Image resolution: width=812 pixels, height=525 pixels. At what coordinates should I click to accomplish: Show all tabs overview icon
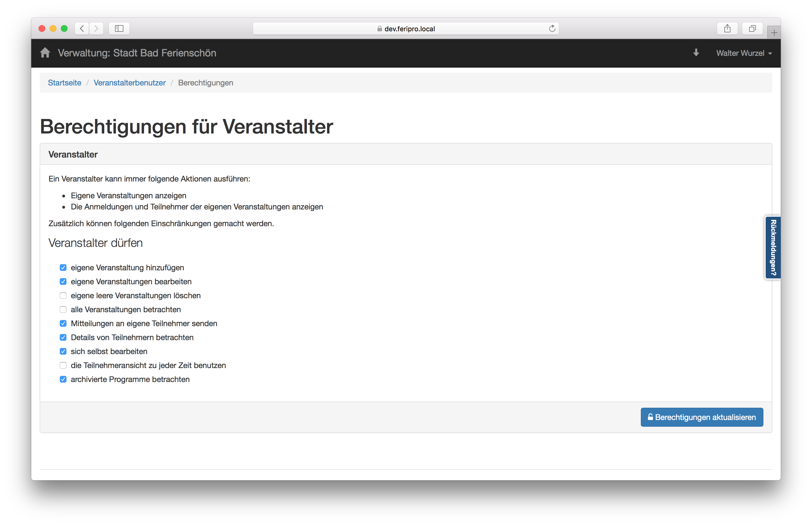[752, 28]
